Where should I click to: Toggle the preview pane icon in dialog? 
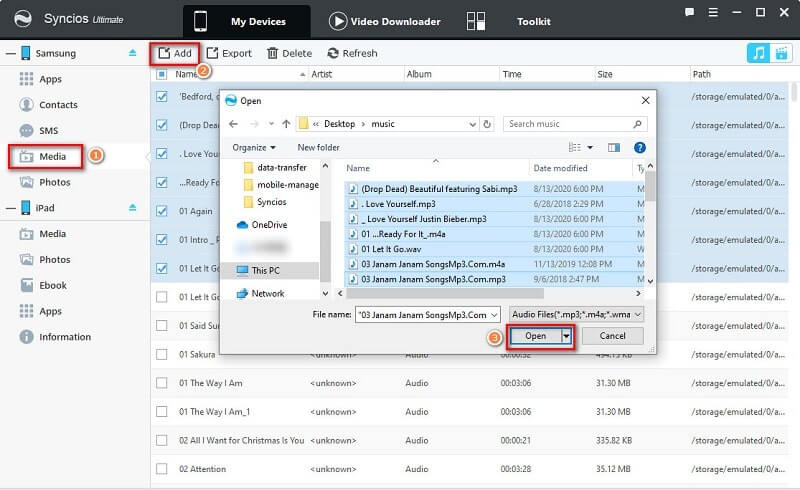tap(614, 148)
